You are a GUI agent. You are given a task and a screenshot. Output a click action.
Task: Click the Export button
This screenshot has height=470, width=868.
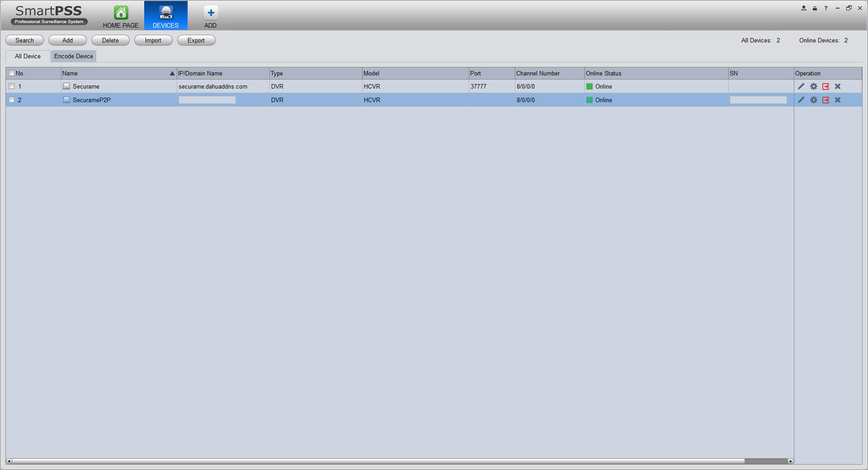click(196, 40)
